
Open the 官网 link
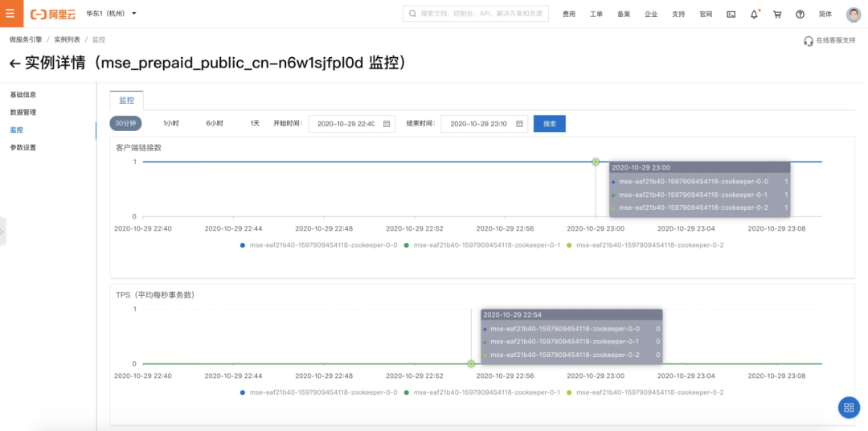[x=706, y=14]
